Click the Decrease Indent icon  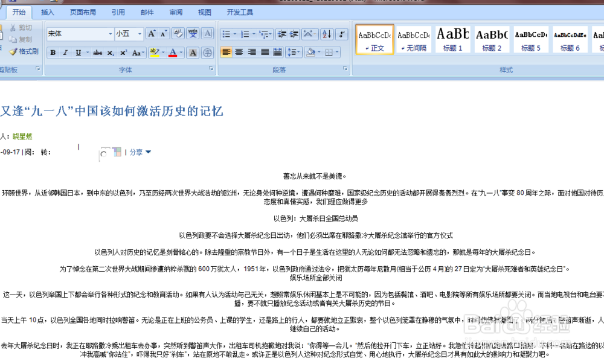(x=282, y=34)
